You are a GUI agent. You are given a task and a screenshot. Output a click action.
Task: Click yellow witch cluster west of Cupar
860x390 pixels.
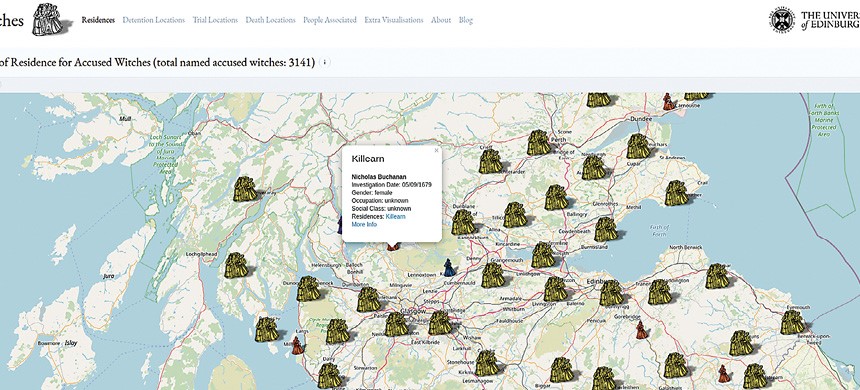click(593, 168)
